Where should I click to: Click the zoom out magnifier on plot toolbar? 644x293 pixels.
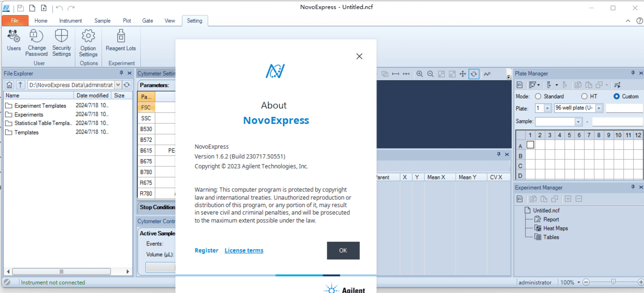click(430, 74)
